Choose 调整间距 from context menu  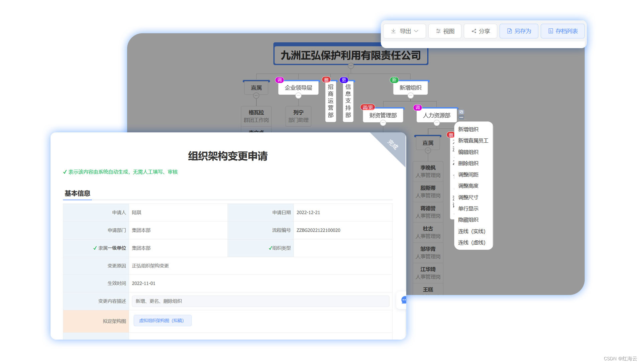[468, 175]
